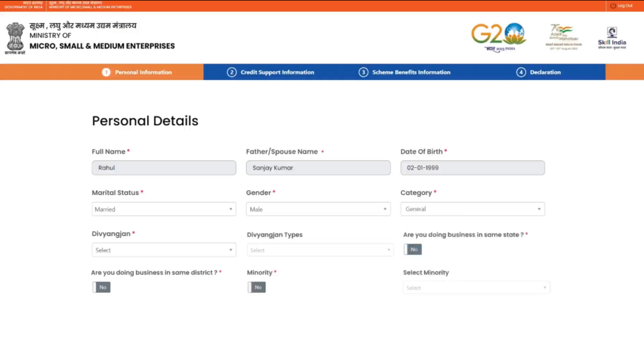
Task: Click the Azadi Ka Amrit Mahotsav logo
Action: click(x=564, y=36)
